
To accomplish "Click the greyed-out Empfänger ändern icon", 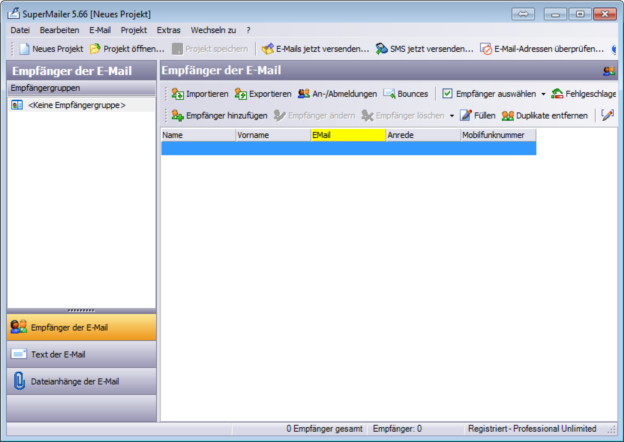I will 280,116.
